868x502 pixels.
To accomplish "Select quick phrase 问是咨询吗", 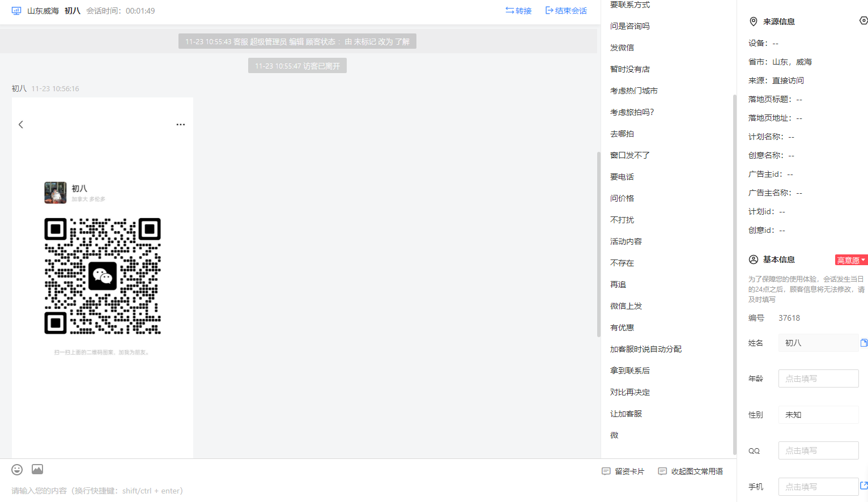I will (630, 26).
